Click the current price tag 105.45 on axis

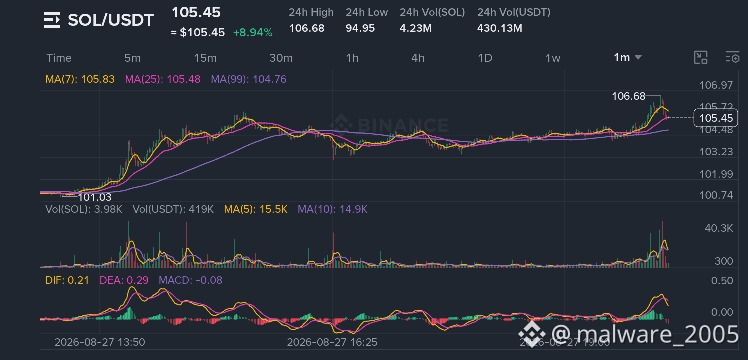tap(716, 118)
